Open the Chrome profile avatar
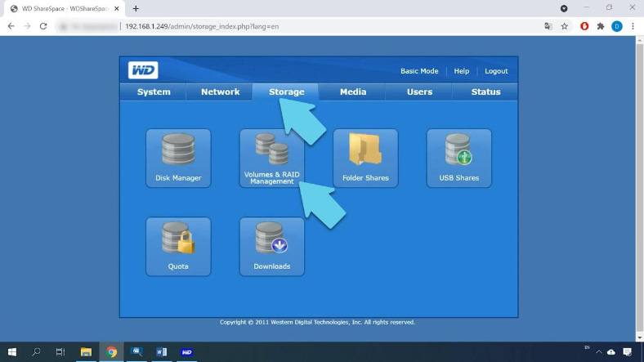Screen dimensions: 644x362 pos(616,26)
